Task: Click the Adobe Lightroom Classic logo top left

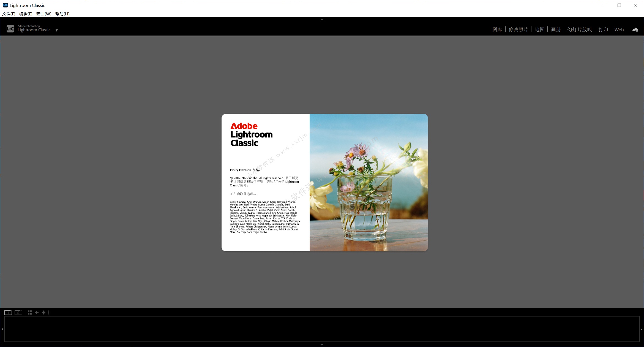Action: click(10, 28)
